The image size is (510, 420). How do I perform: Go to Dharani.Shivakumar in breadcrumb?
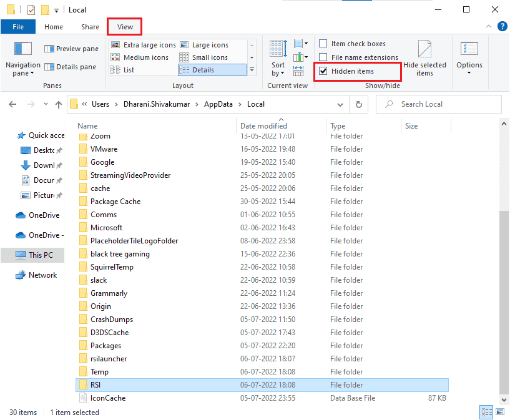click(157, 104)
